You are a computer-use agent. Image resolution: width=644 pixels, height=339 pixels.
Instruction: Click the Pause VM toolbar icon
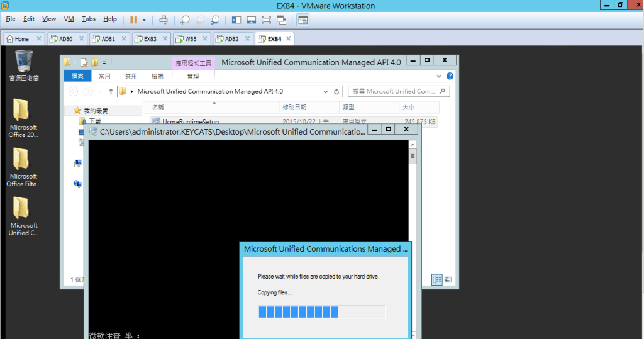133,19
